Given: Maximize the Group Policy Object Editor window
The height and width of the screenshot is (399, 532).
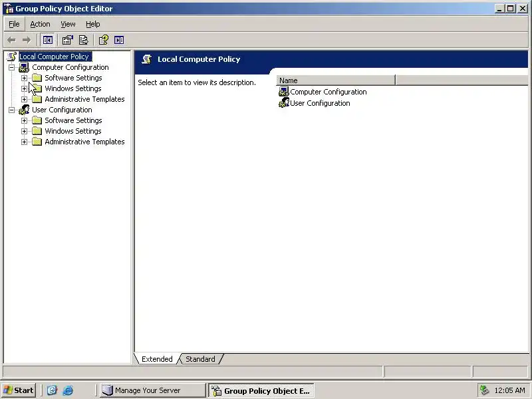Looking at the screenshot, I should coord(510,9).
